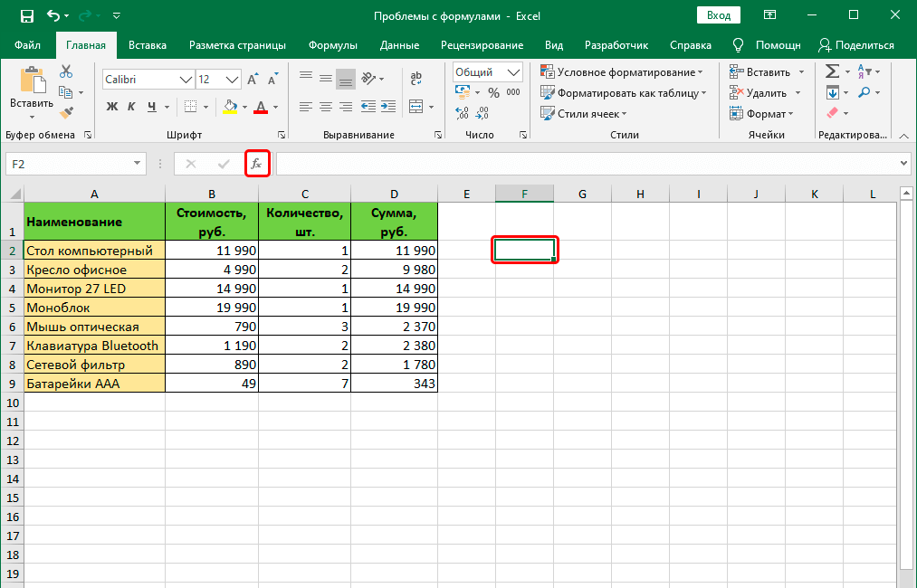
Task: Click the Find magnifier icon
Action: 864,92
